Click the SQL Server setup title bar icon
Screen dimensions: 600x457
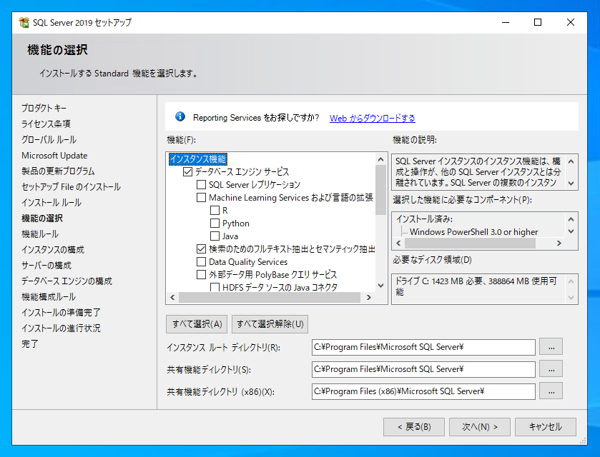(24, 23)
